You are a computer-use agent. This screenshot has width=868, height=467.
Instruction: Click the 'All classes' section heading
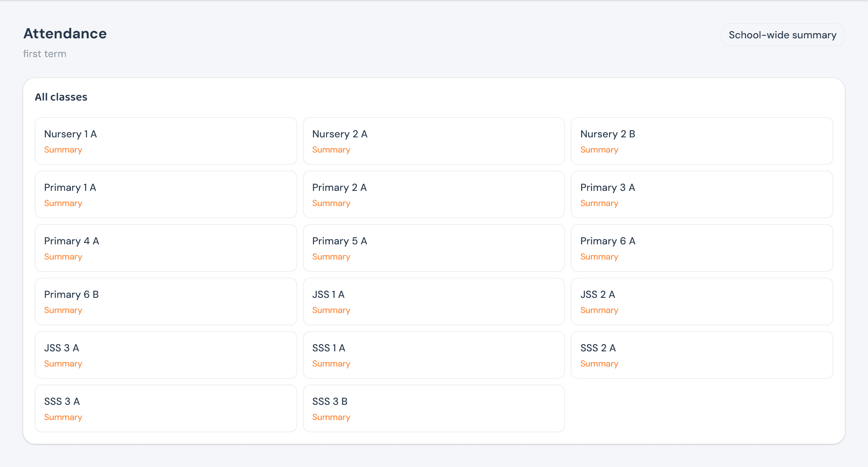61,97
